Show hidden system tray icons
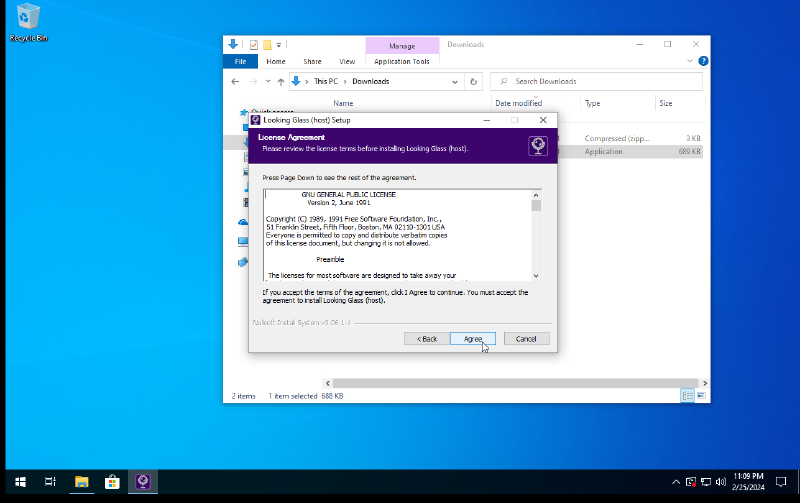 pyautogui.click(x=676, y=482)
